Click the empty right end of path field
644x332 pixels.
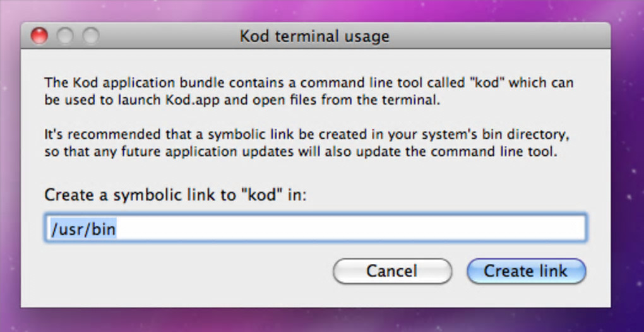coord(442,229)
